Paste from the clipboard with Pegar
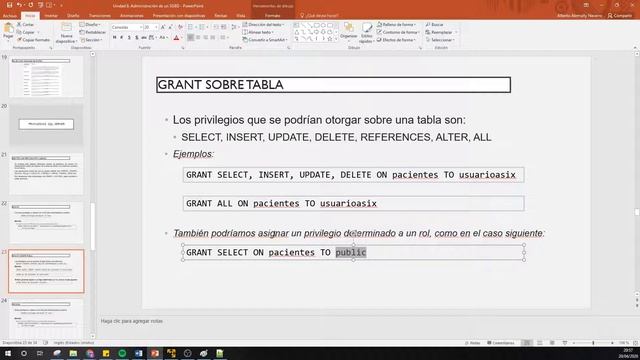Screen dimensions: 640x360 point(8,31)
